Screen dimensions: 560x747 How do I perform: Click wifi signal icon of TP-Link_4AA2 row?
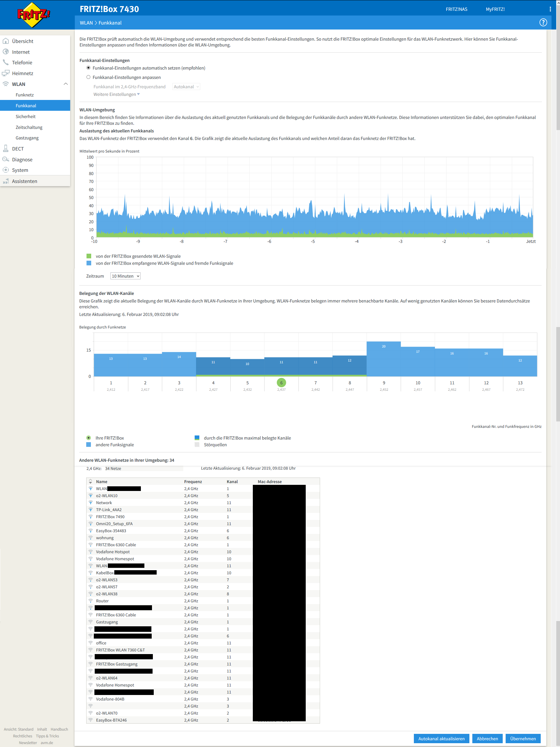(91, 510)
